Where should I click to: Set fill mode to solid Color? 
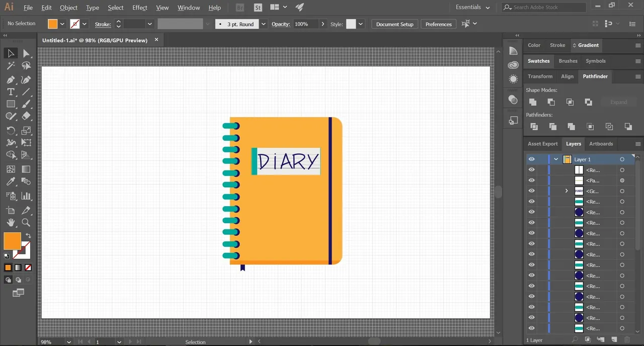pyautogui.click(x=8, y=268)
